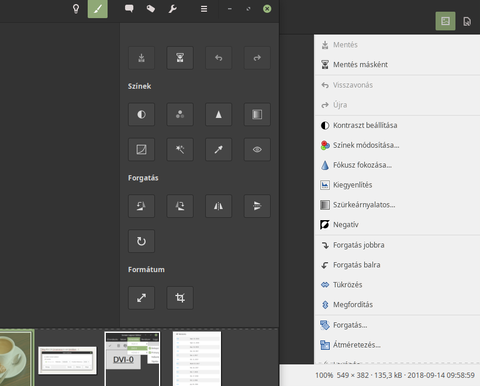The image size is (480, 386).
Task: Open the comment bubble tool
Action: (x=129, y=9)
